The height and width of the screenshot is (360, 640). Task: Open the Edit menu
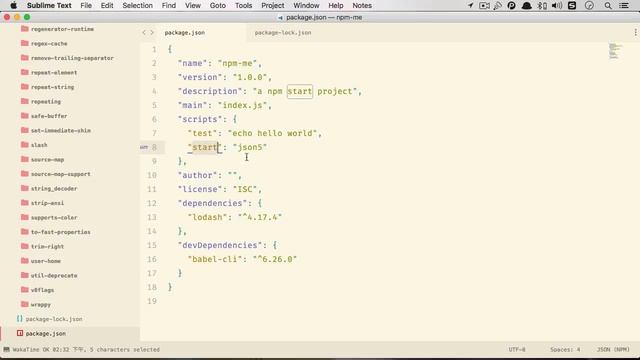(x=107, y=5)
